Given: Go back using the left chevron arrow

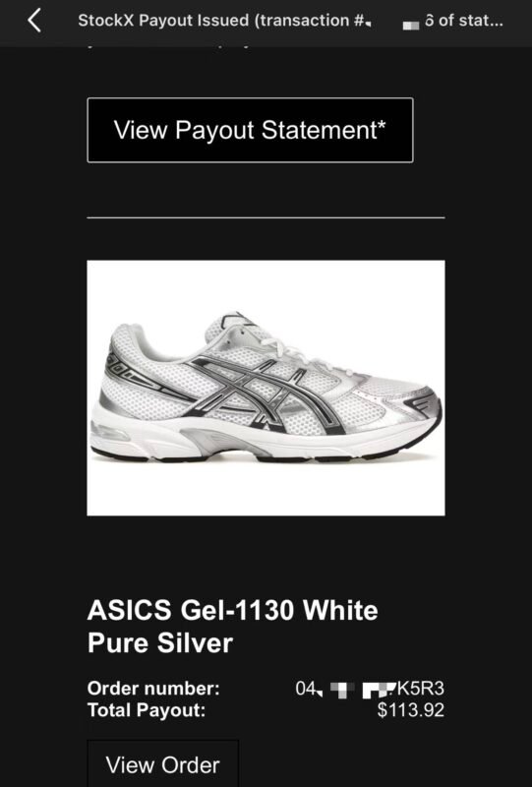Looking at the screenshot, I should 34,21.
